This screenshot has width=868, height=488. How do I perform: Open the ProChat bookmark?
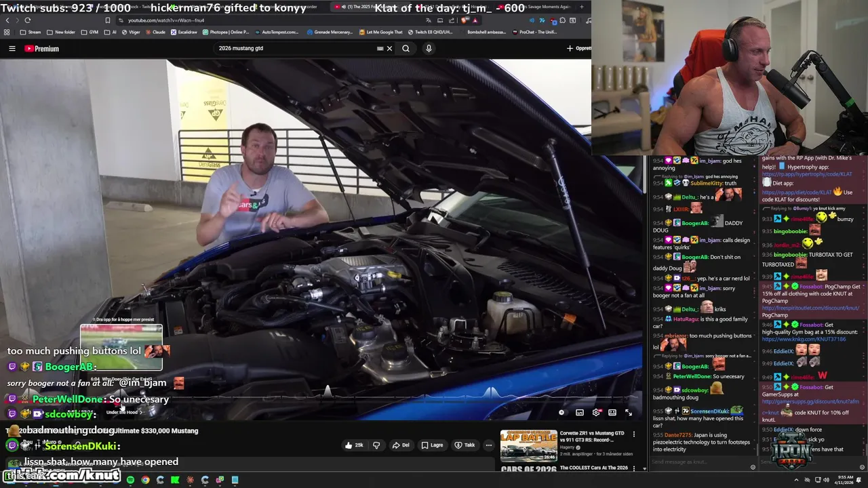[x=534, y=32]
